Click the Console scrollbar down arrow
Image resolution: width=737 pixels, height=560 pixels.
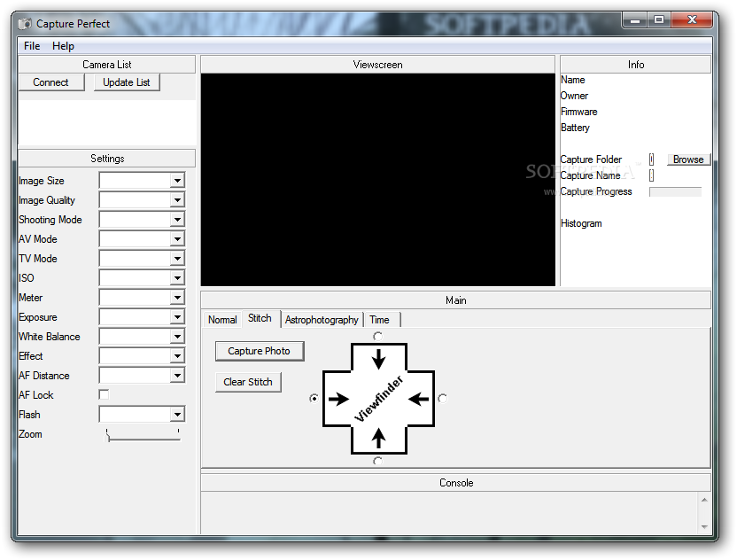[704, 527]
